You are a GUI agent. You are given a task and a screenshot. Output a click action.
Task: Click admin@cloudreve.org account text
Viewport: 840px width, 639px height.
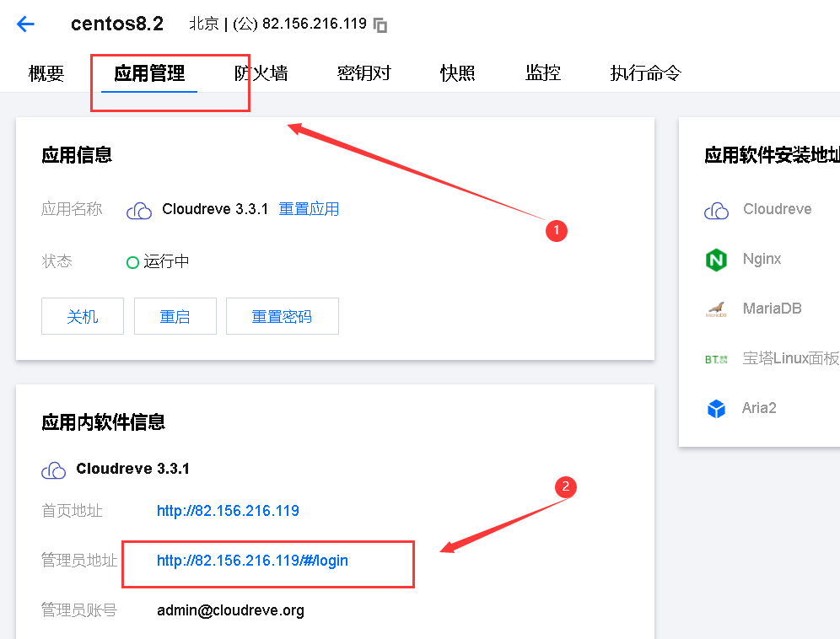230,610
